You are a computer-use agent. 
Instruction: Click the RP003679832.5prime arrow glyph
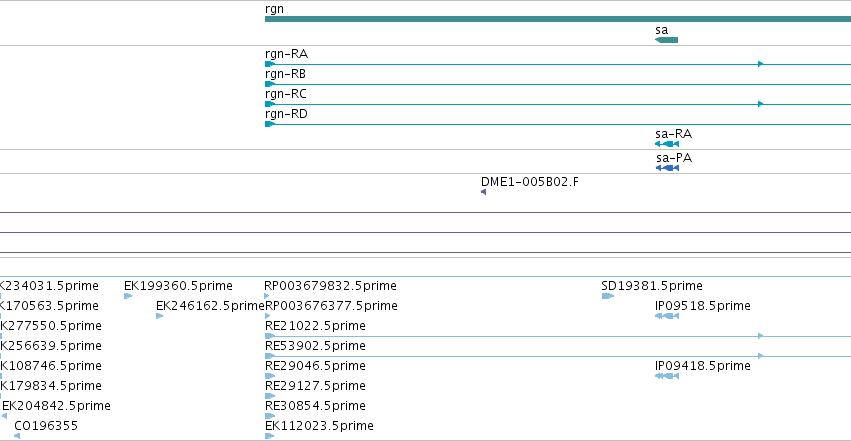coord(267,296)
